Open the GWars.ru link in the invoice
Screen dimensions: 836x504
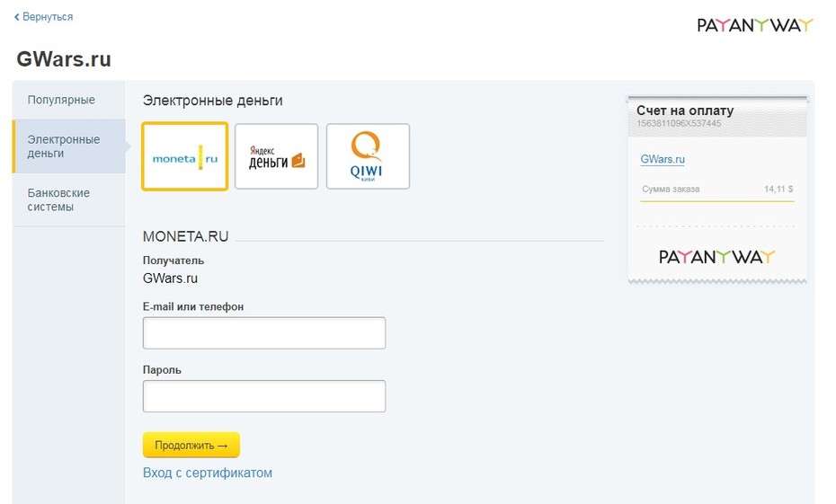tap(663, 159)
